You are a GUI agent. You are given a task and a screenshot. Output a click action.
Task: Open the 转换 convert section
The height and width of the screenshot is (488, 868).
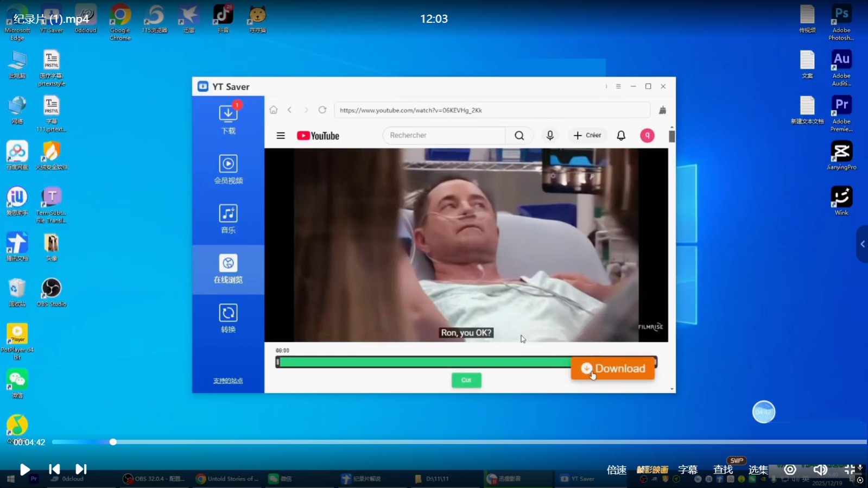pyautogui.click(x=228, y=318)
